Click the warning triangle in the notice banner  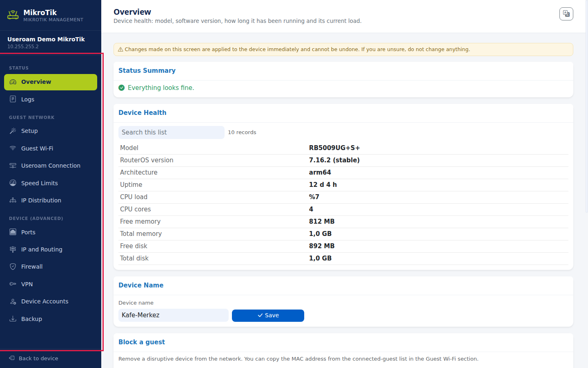(x=120, y=49)
